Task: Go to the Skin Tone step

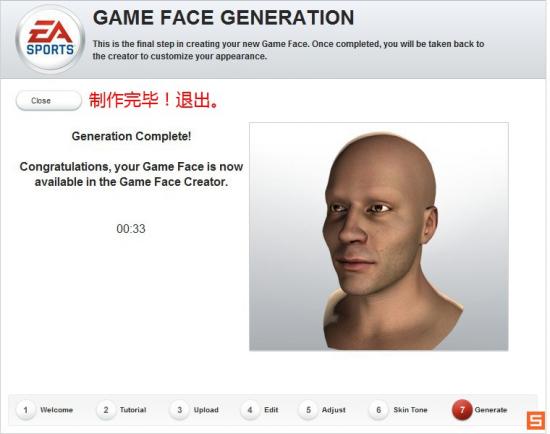Action: [x=410, y=410]
